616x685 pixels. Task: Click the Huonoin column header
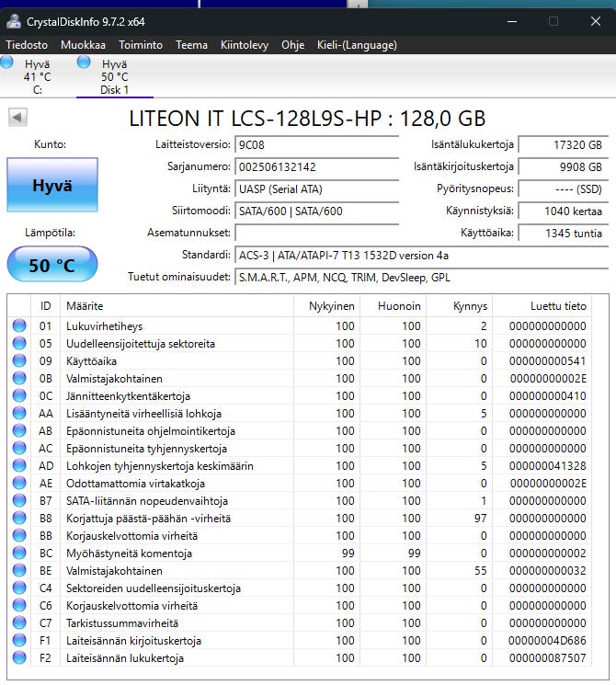click(x=394, y=306)
